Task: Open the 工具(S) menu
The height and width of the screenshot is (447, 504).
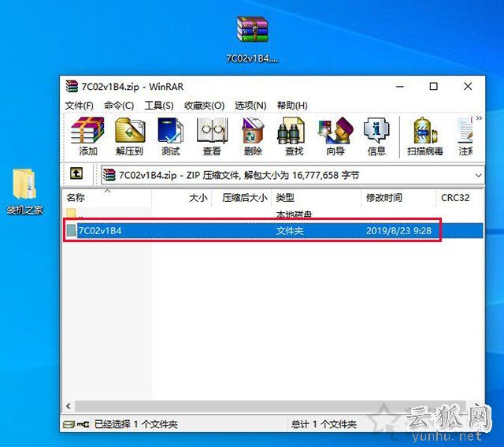Action: click(159, 106)
